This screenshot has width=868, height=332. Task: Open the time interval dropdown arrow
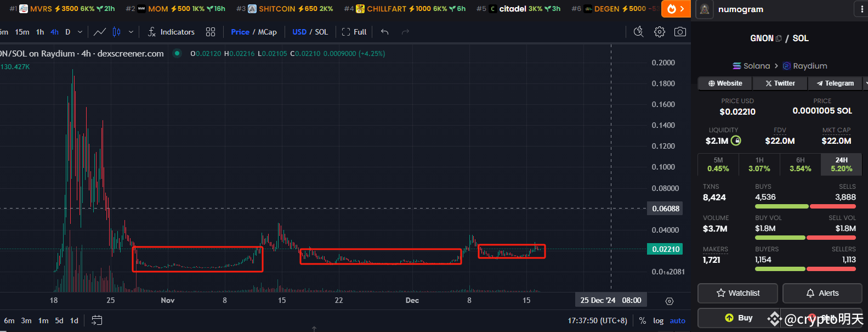(x=80, y=32)
